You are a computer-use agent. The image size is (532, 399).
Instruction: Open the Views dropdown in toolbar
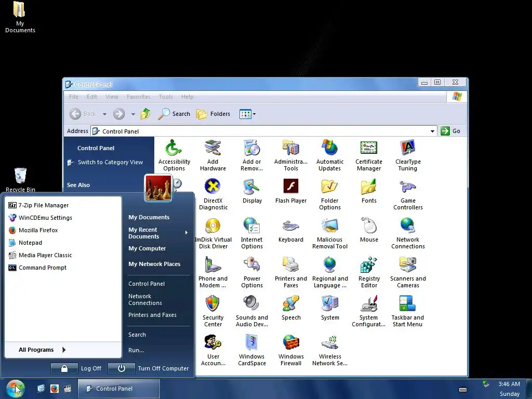(x=248, y=114)
